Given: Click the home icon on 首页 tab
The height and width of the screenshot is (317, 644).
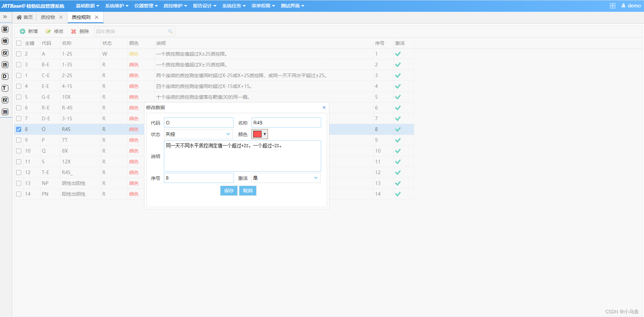Looking at the screenshot, I should click(19, 17).
